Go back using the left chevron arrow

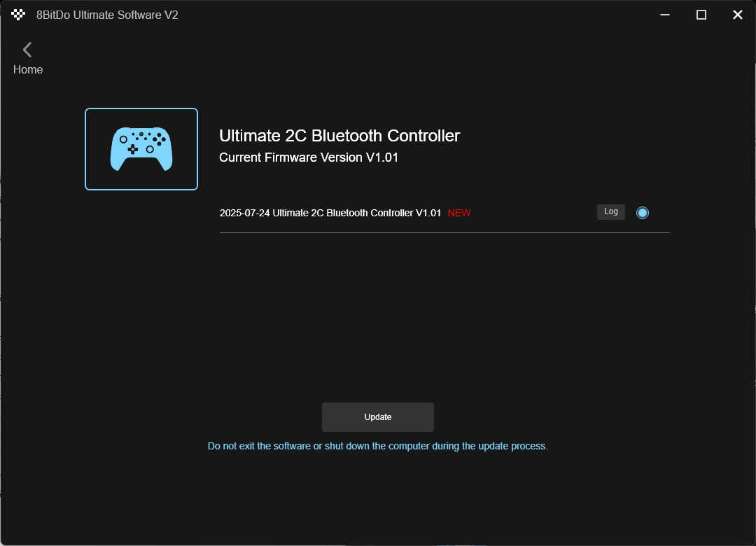pos(27,50)
